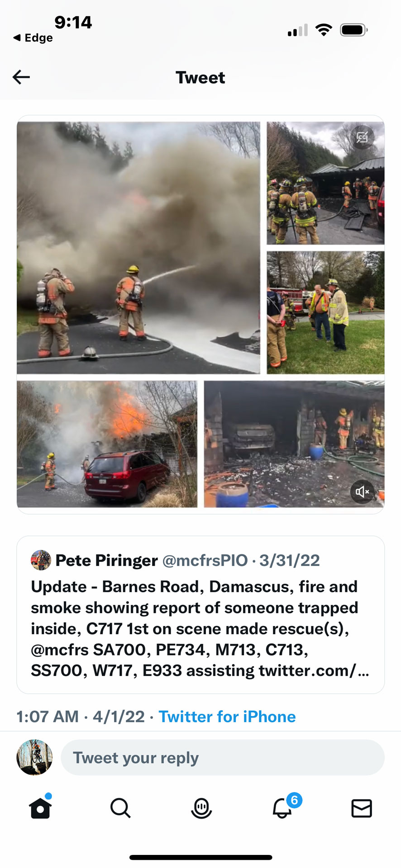View the red minivan fire image

coord(107,444)
